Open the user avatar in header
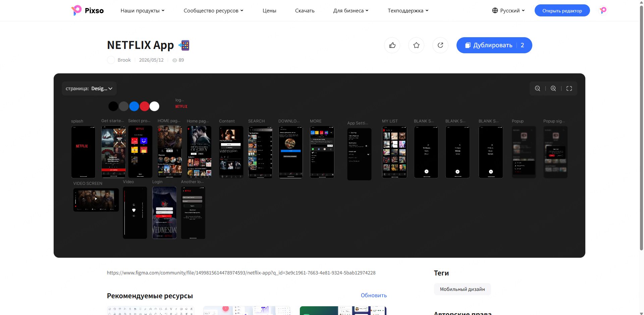The image size is (644, 315). (x=603, y=10)
